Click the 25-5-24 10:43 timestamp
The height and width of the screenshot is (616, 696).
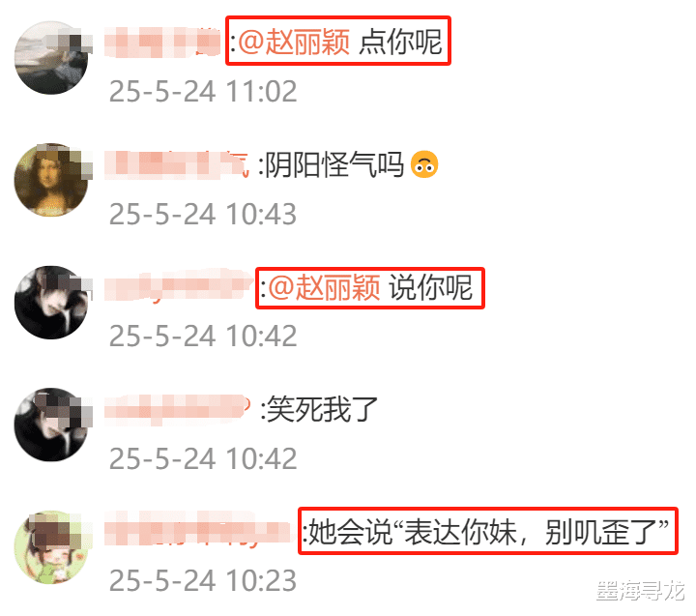[x=203, y=214]
